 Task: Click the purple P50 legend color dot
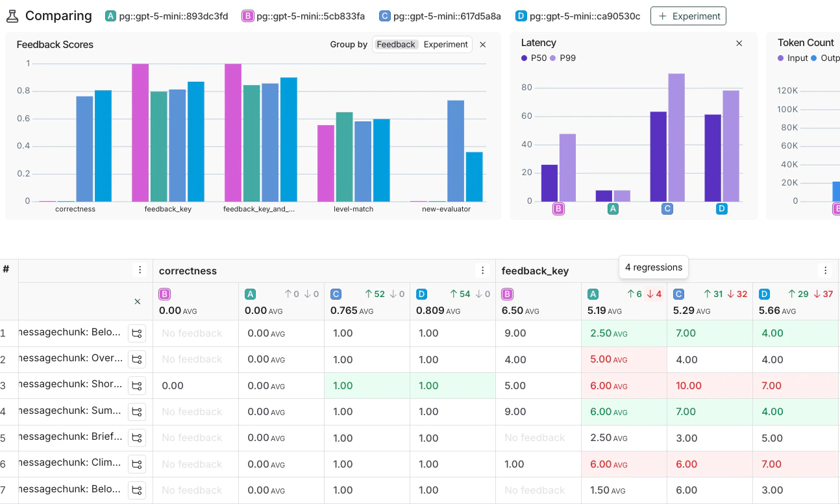tap(523, 58)
